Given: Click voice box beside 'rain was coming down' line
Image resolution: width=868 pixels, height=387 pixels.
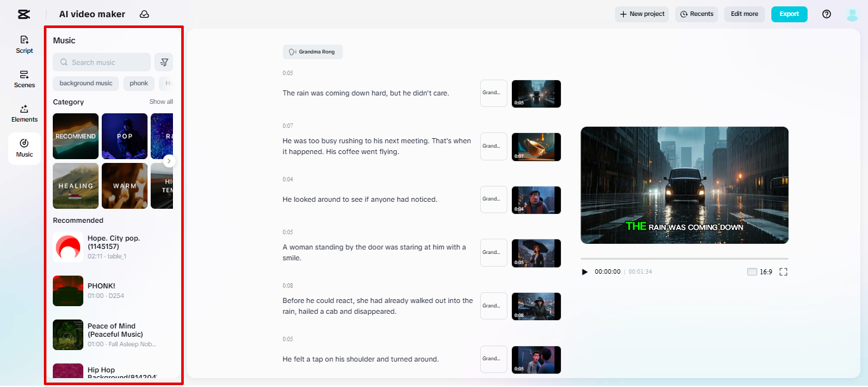Looking at the screenshot, I should pyautogui.click(x=493, y=93).
